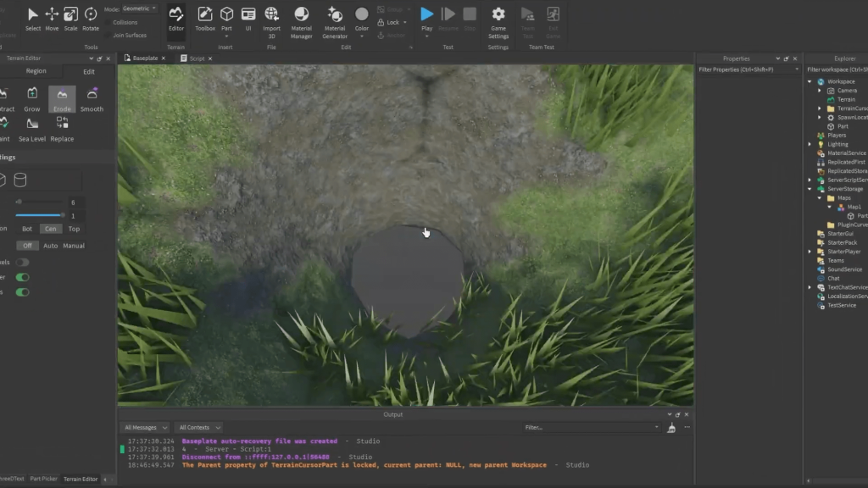Click the Lock tool

click(x=392, y=22)
